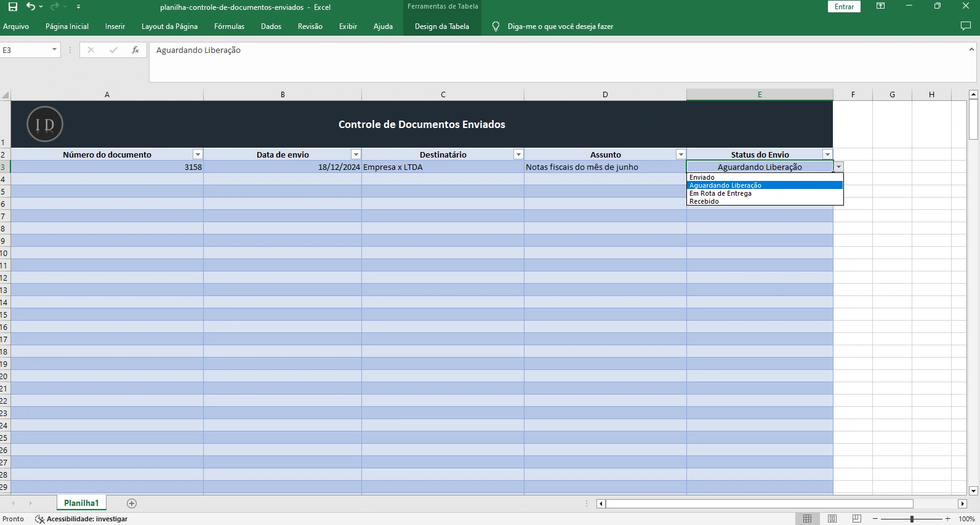
Task: Click the Diga-me search field
Action: tap(560, 26)
